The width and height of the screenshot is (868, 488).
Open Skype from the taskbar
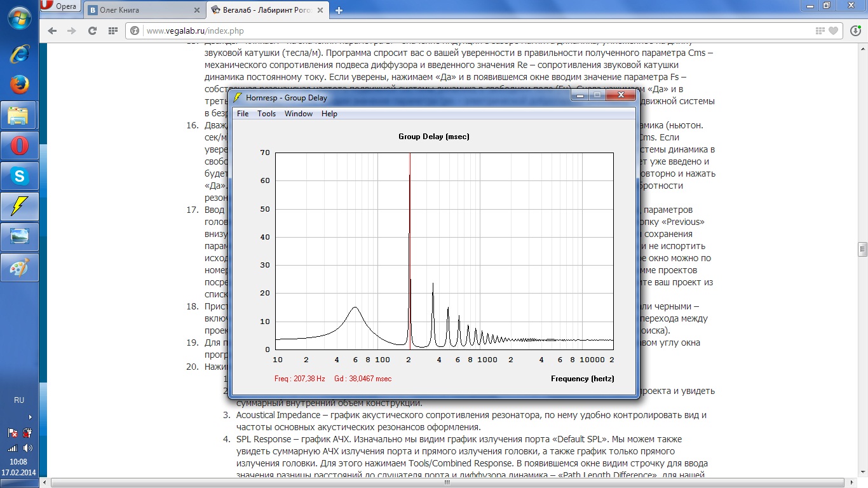[19, 176]
